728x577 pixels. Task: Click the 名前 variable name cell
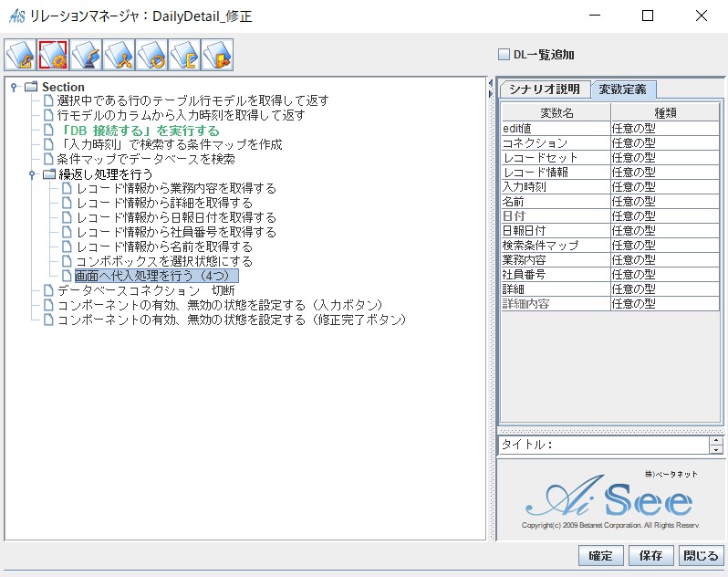(x=556, y=202)
